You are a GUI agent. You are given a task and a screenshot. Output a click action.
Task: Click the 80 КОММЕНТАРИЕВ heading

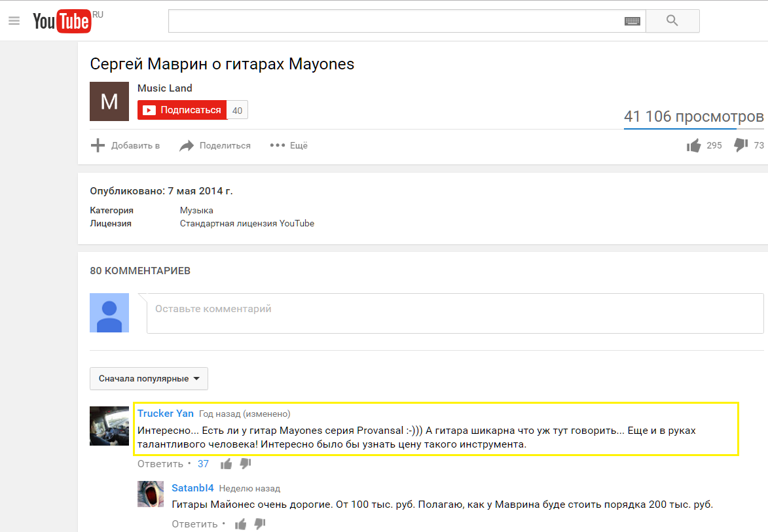point(140,271)
